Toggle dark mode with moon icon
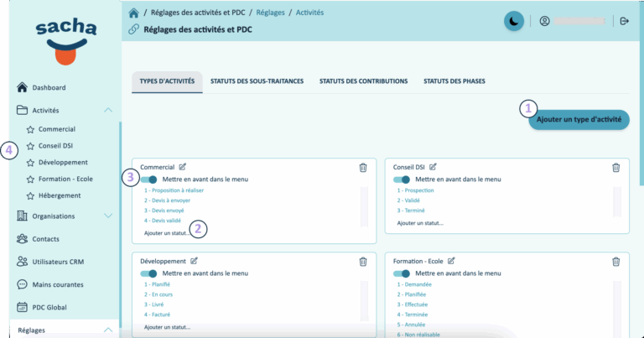Image resolution: width=644 pixels, height=338 pixels. click(514, 21)
